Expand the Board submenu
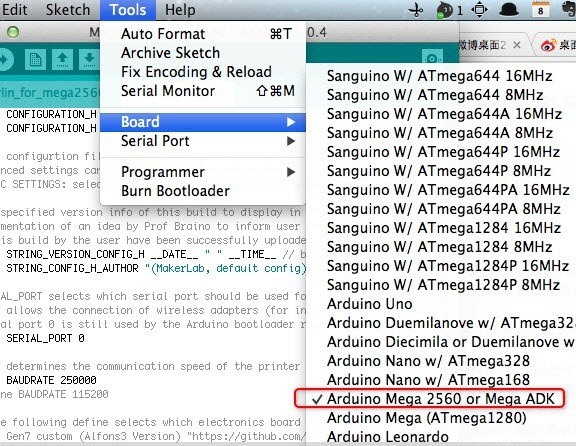Screen dimensions: 576x446 tap(203, 122)
